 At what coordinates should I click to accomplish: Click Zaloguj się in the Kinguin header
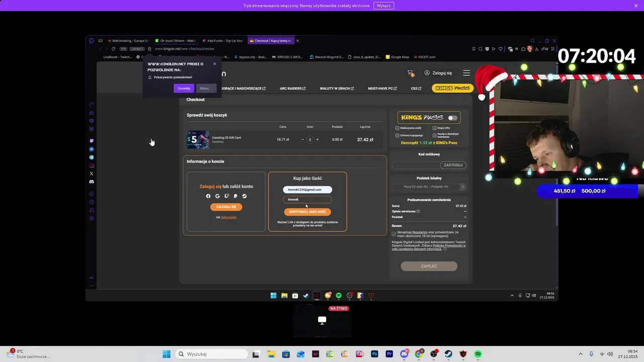click(x=438, y=73)
